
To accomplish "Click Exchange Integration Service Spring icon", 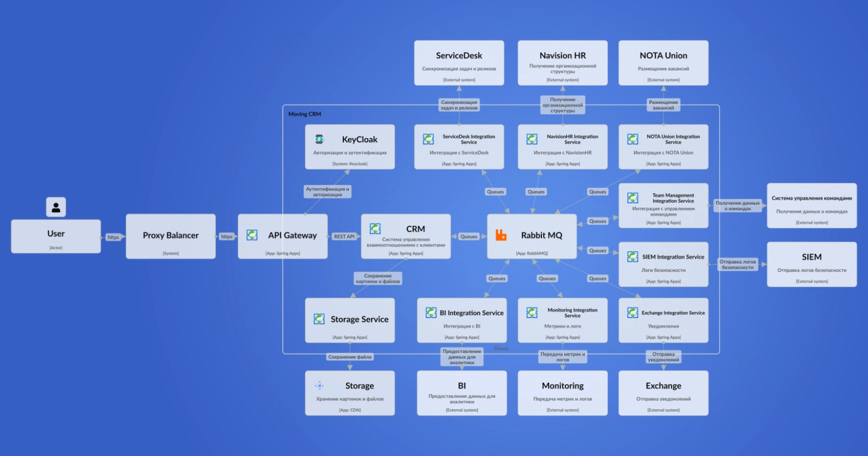I will (x=633, y=312).
